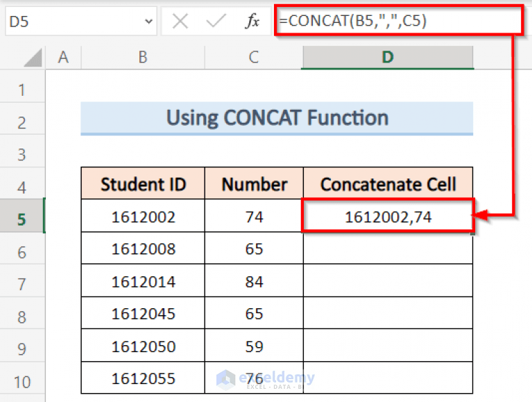The width and height of the screenshot is (532, 402).
Task: Select cell containing 76
Action: [x=254, y=378]
